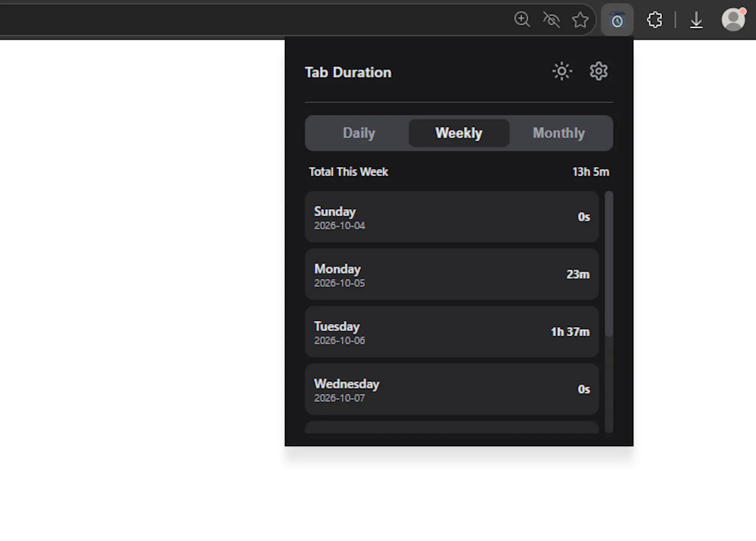756x541 pixels.
Task: Click the crossed-out eye tracking icon
Action: 551,20
